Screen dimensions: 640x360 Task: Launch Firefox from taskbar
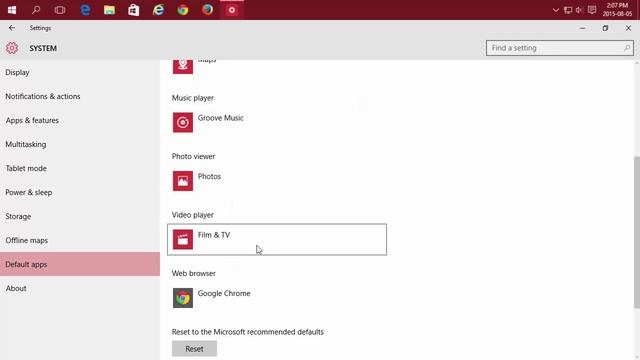coord(207,10)
